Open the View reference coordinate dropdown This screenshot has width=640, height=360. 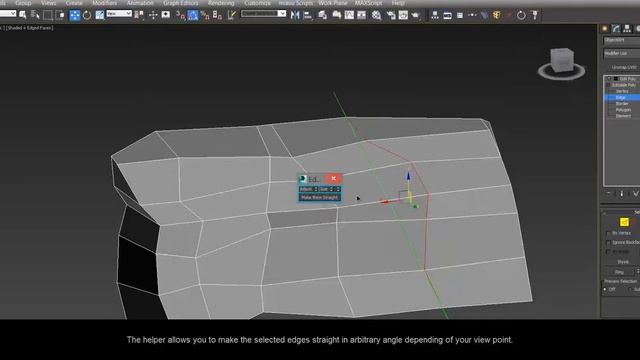pos(119,14)
